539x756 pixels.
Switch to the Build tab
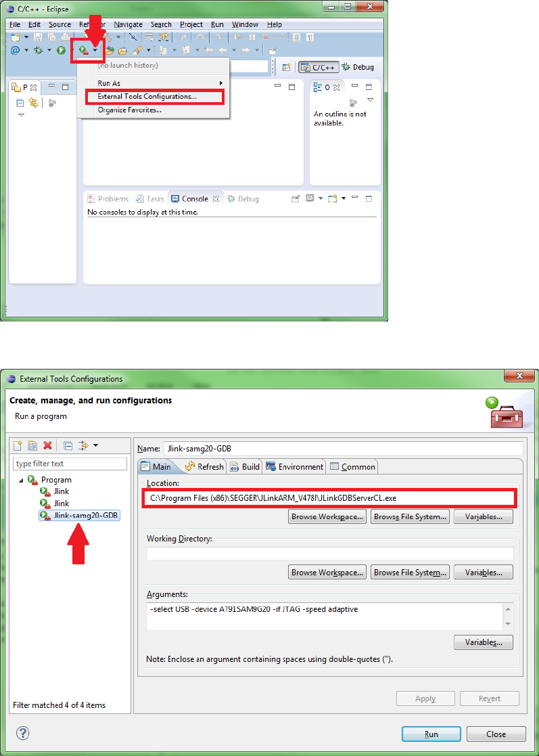coord(245,467)
